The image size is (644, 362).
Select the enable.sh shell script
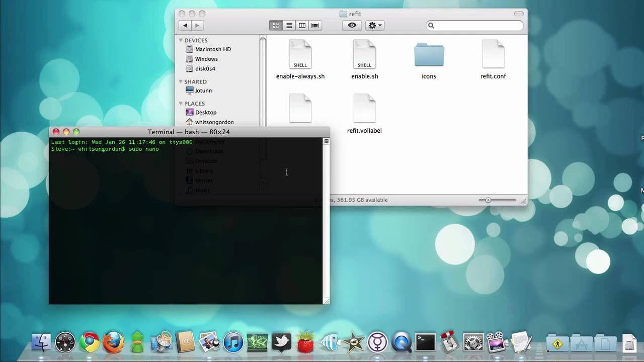pos(365,60)
